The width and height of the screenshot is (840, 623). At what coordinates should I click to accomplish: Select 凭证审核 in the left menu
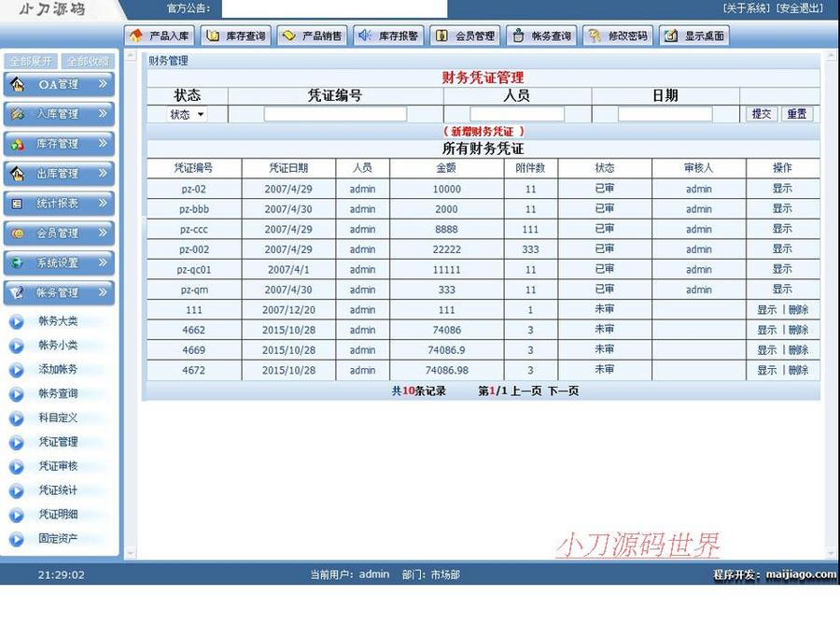[60, 466]
